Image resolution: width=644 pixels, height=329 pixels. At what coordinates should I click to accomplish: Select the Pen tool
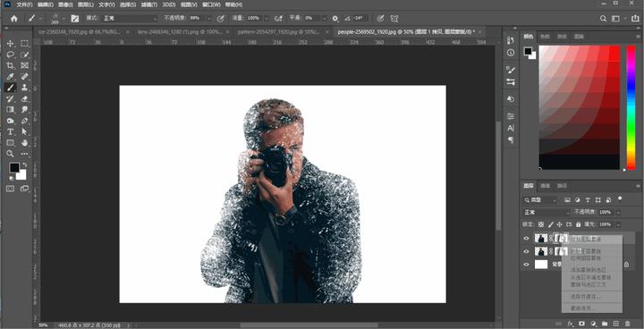point(25,121)
